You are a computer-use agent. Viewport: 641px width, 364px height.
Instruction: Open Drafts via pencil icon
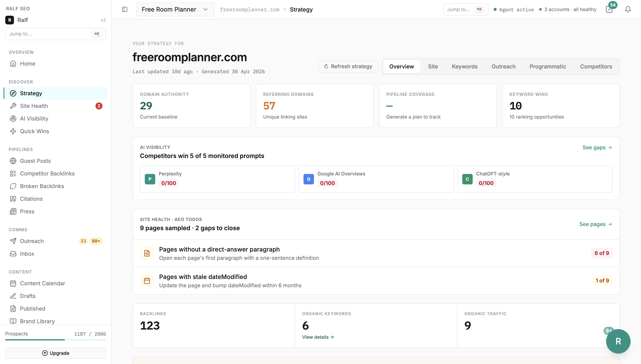(13, 296)
